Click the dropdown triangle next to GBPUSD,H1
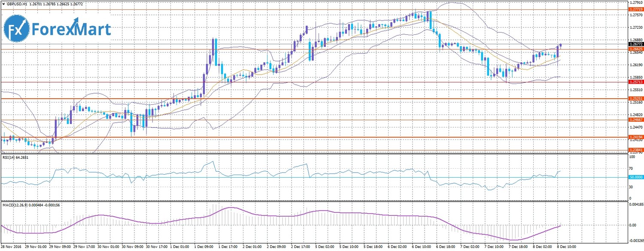This screenshot has width=644, height=251. tap(3, 3)
